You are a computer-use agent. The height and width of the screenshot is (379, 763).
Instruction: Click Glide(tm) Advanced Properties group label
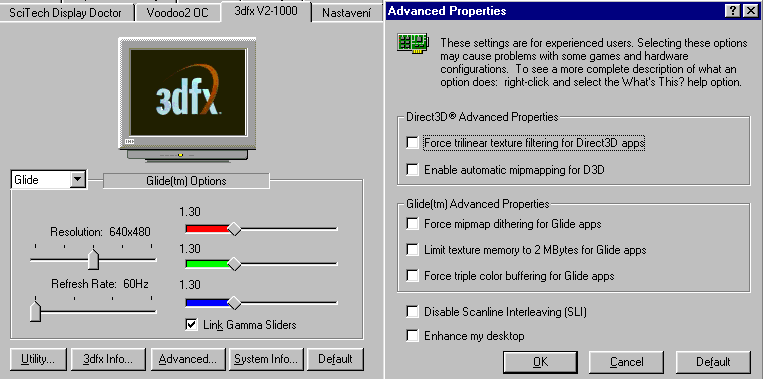click(x=477, y=204)
